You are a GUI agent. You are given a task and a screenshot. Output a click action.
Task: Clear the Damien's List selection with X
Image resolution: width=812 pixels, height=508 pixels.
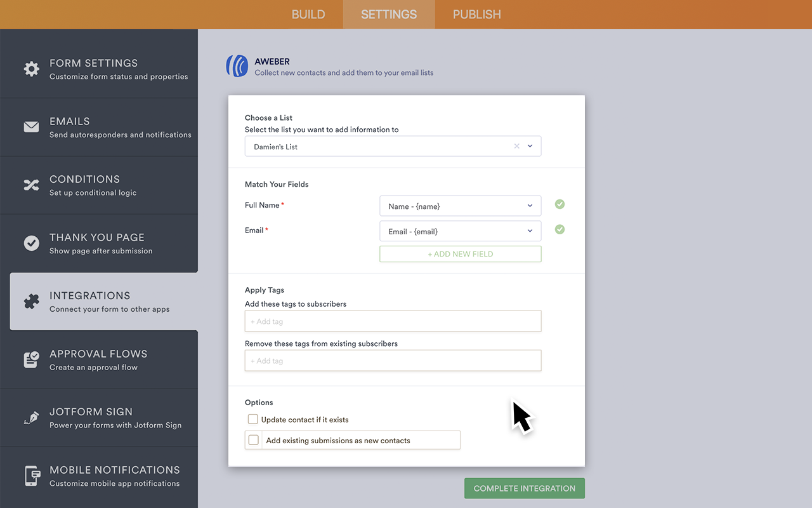(x=516, y=146)
